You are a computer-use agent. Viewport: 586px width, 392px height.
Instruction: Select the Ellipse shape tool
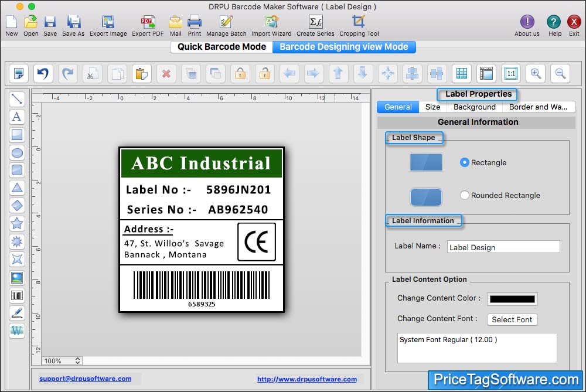coord(17,152)
